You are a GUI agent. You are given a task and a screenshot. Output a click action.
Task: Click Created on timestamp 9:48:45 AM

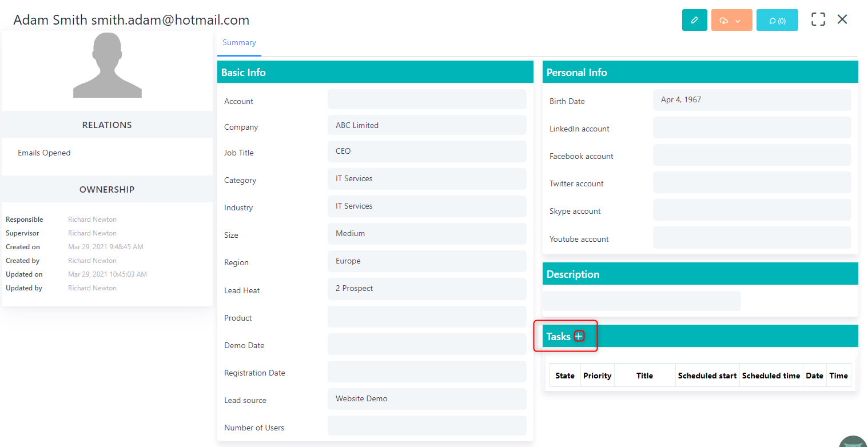(x=105, y=247)
